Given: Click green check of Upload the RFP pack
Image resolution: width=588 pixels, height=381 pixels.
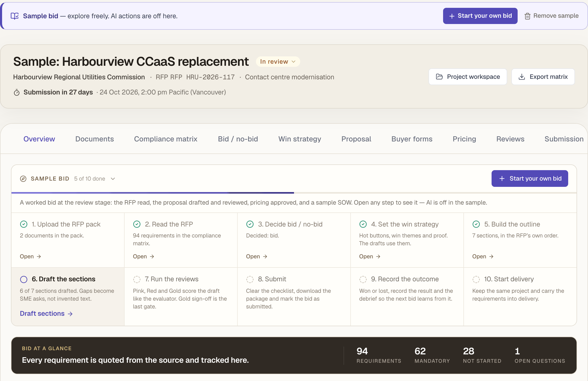Looking at the screenshot, I should pos(24,224).
